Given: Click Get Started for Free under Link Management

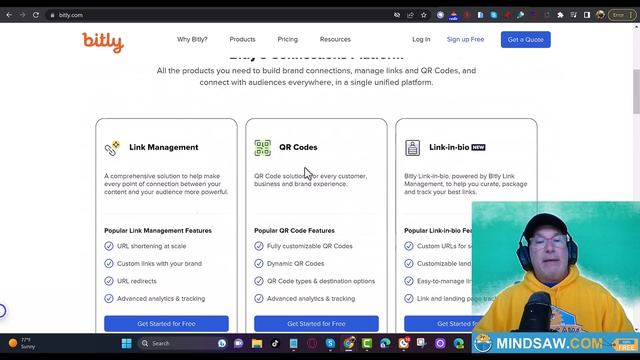Looking at the screenshot, I should [x=167, y=324].
